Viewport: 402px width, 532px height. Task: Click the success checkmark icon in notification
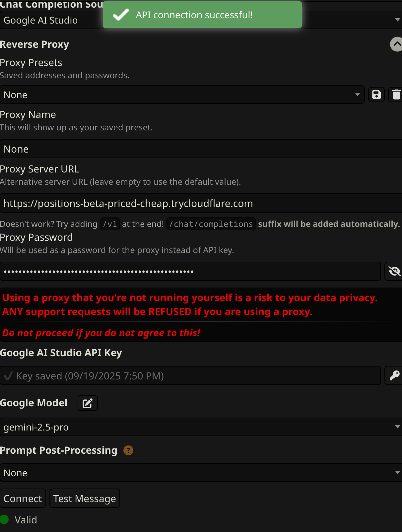tap(120, 15)
